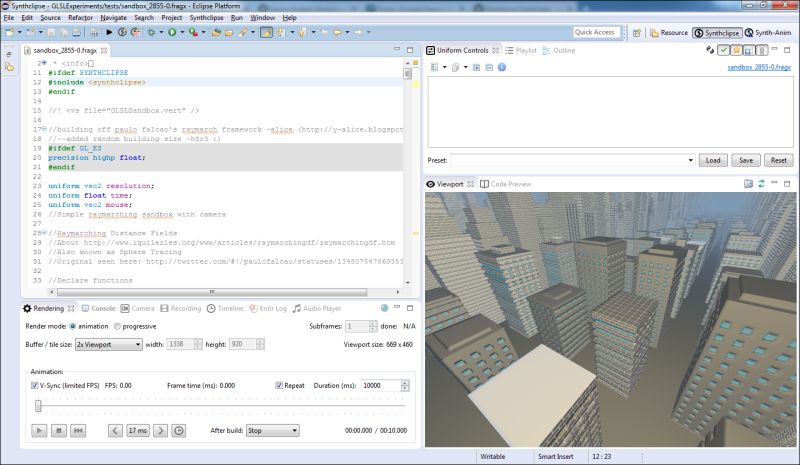Expand folded block at line 28

pyautogui.click(x=44, y=233)
